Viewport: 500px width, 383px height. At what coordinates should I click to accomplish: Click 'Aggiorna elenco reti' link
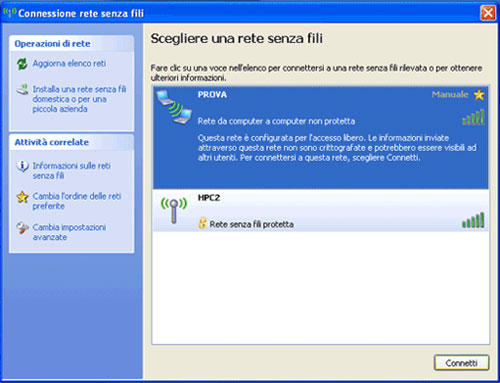pos(69,63)
